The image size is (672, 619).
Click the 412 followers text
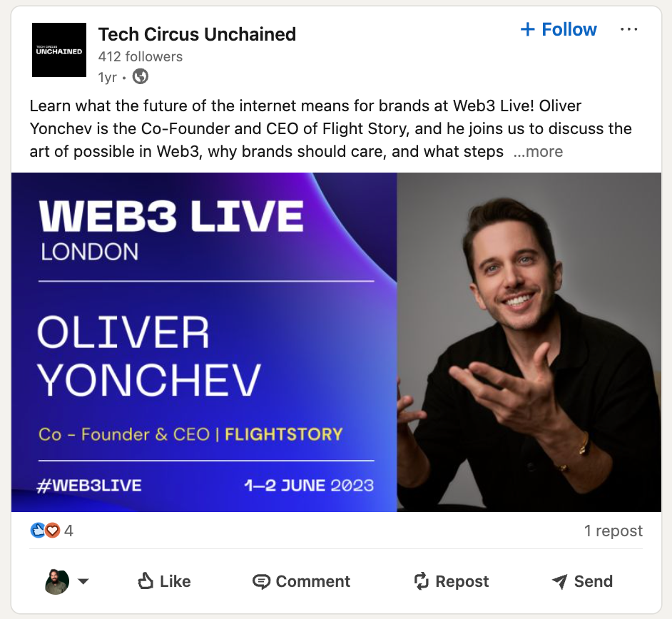coord(140,56)
